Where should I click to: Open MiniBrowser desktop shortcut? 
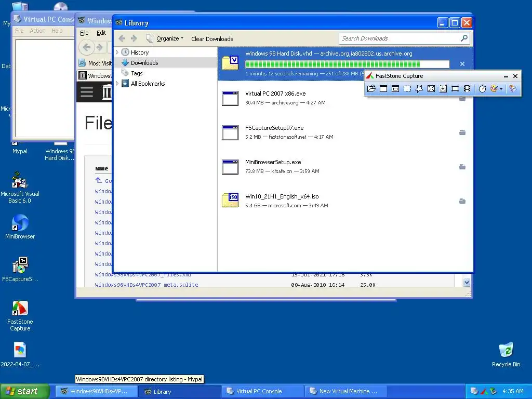point(20,227)
